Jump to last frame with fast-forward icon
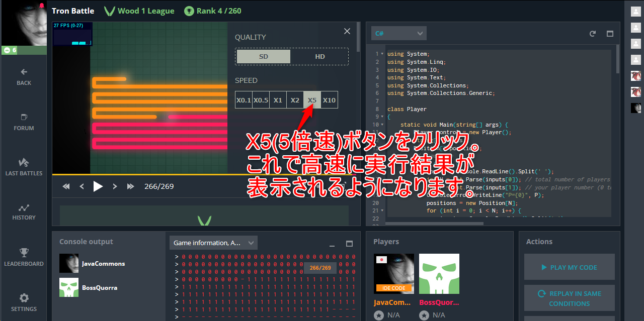644x321 pixels. 131,186
